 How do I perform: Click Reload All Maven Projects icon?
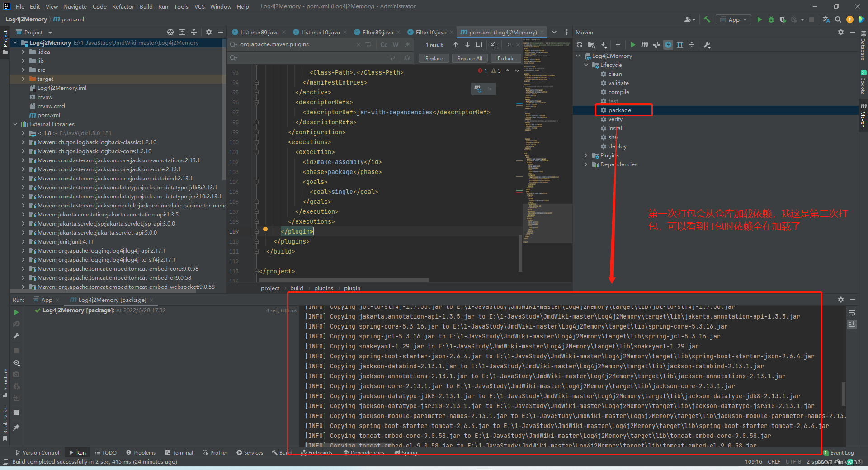(580, 45)
